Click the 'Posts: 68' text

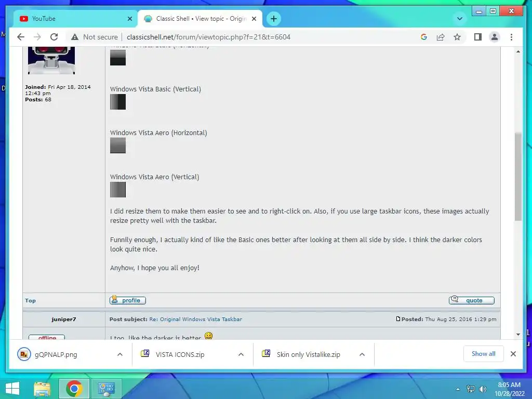38,100
